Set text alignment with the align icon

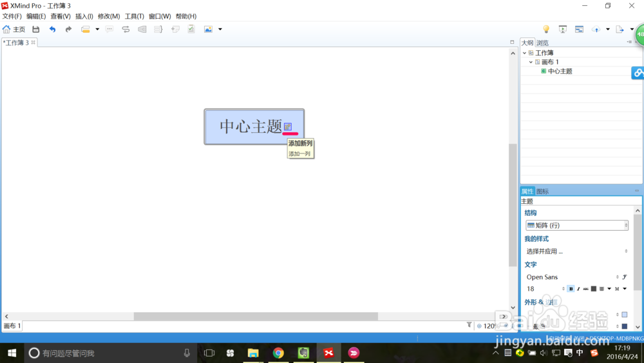tap(601, 289)
